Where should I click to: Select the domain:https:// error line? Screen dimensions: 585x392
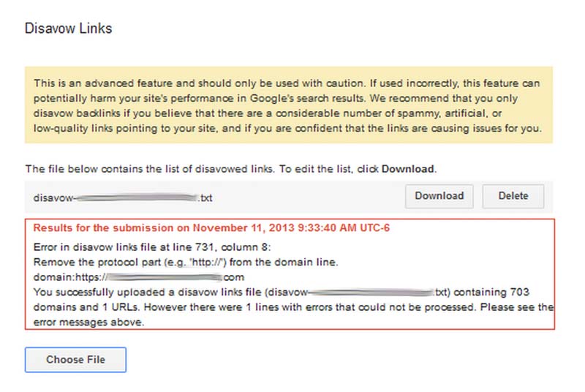click(138, 277)
